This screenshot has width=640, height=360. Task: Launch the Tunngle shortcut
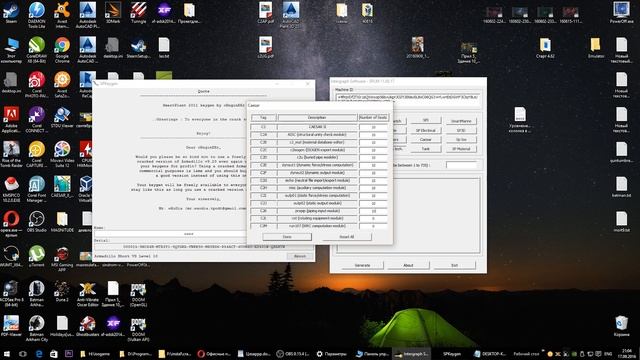[x=139, y=13]
